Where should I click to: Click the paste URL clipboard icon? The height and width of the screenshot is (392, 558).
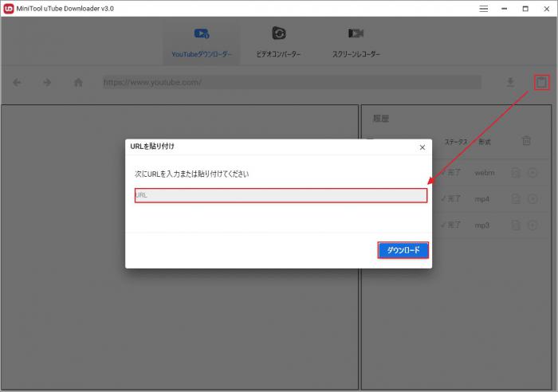pyautogui.click(x=541, y=83)
